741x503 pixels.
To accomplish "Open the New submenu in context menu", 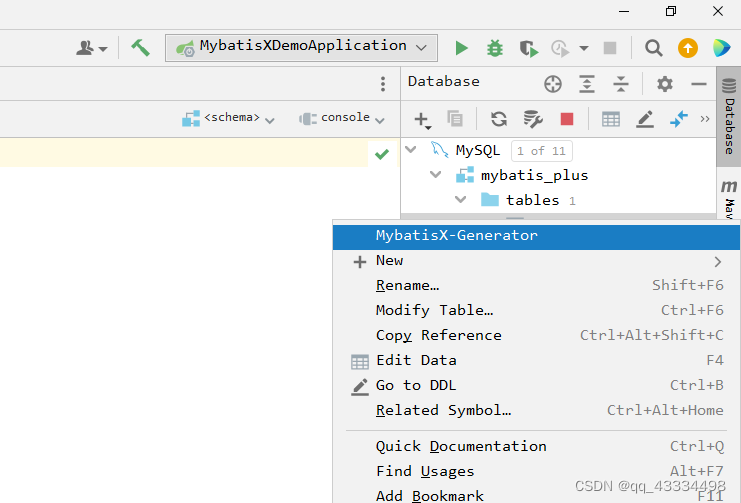I will tap(536, 261).
